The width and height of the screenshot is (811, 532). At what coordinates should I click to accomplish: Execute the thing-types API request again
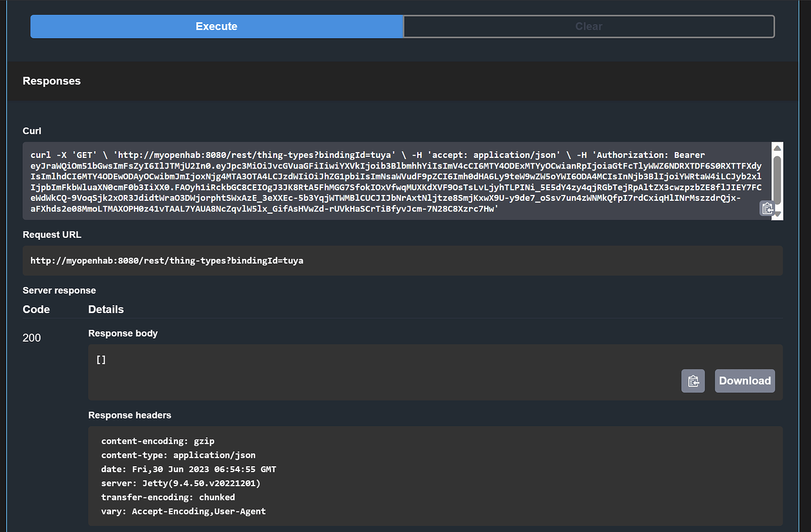(x=216, y=26)
